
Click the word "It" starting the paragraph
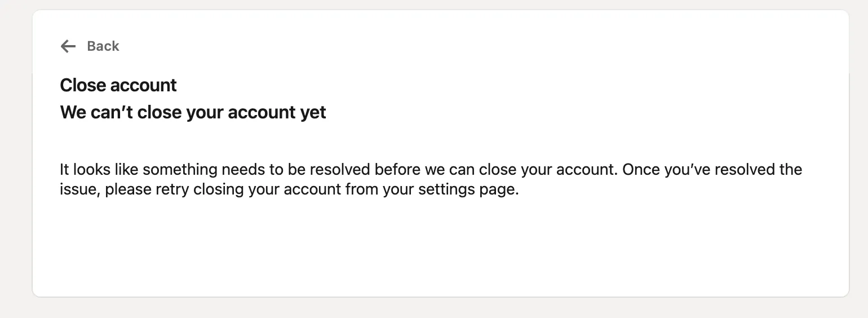tap(64, 169)
